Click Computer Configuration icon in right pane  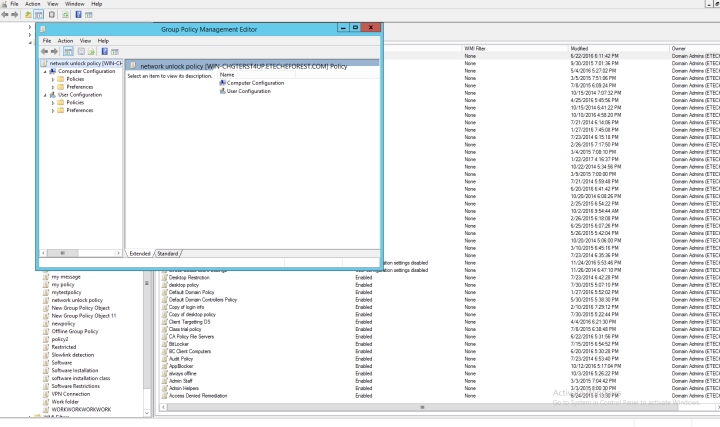(222, 83)
